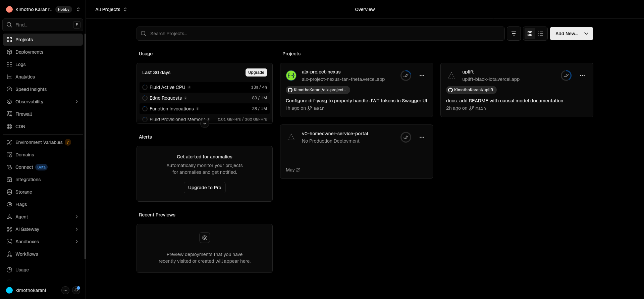Open Analytics page
Image resolution: width=644 pixels, height=299 pixels.
coord(43,77)
